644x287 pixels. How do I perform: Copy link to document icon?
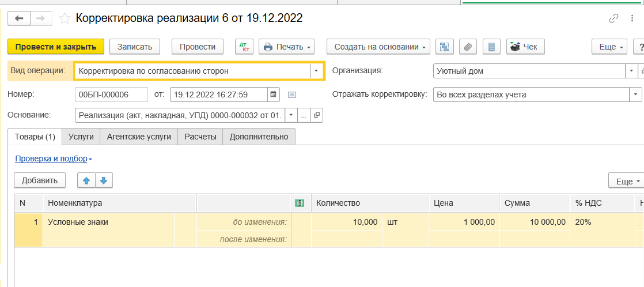pyautogui.click(x=614, y=18)
